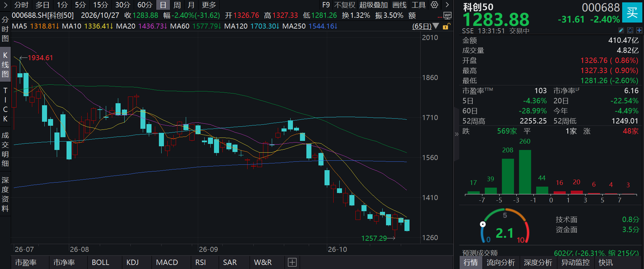Select the 周 weekly period
The image size is (644, 269).
pos(177,5)
